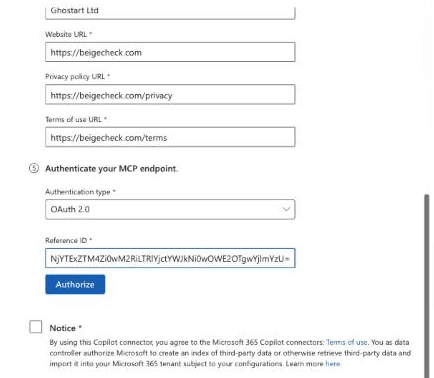Viewport: 434px width, 378px height.
Task: Click the Notice label text
Action: (x=65, y=328)
